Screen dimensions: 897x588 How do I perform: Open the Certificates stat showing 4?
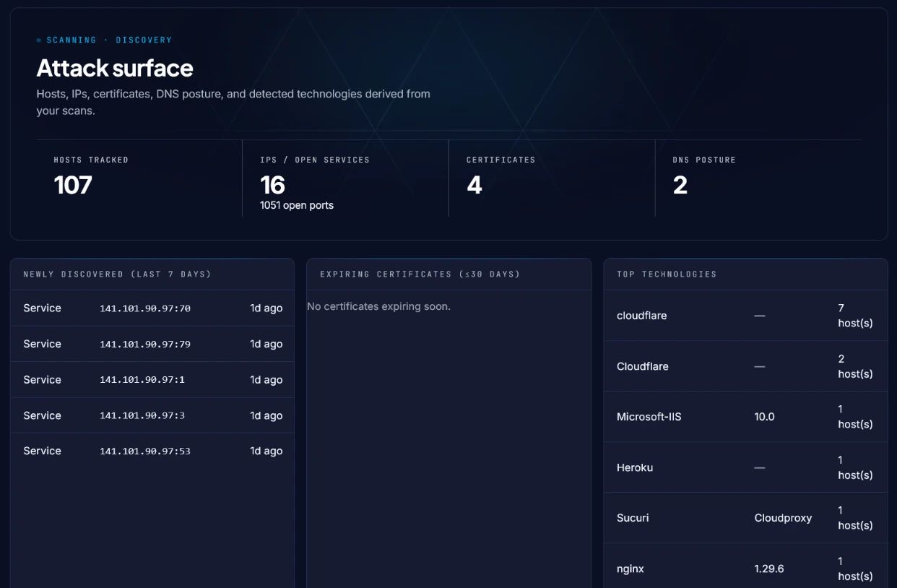[x=552, y=178]
